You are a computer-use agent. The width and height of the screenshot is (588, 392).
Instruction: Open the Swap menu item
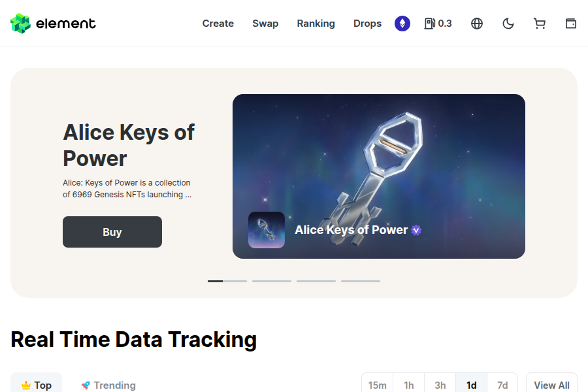coord(265,24)
